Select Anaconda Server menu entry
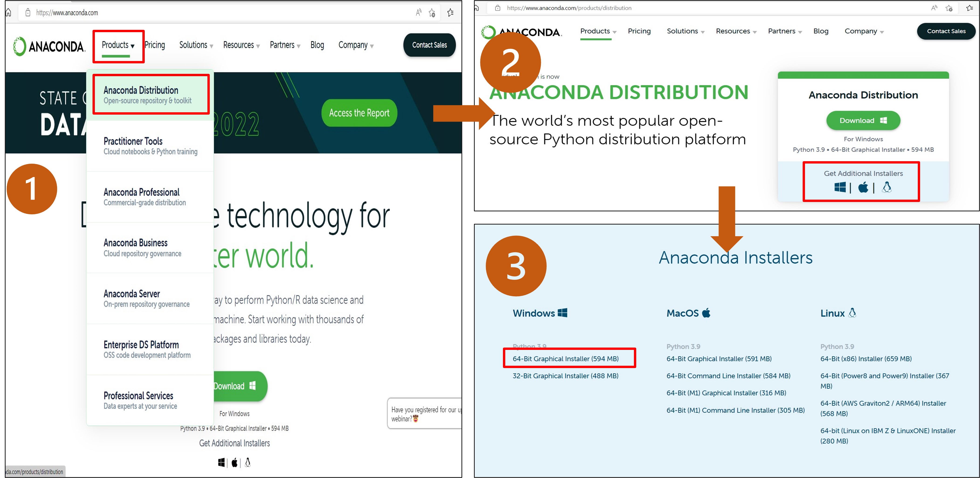Viewport: 980px width, 478px height. point(150,298)
